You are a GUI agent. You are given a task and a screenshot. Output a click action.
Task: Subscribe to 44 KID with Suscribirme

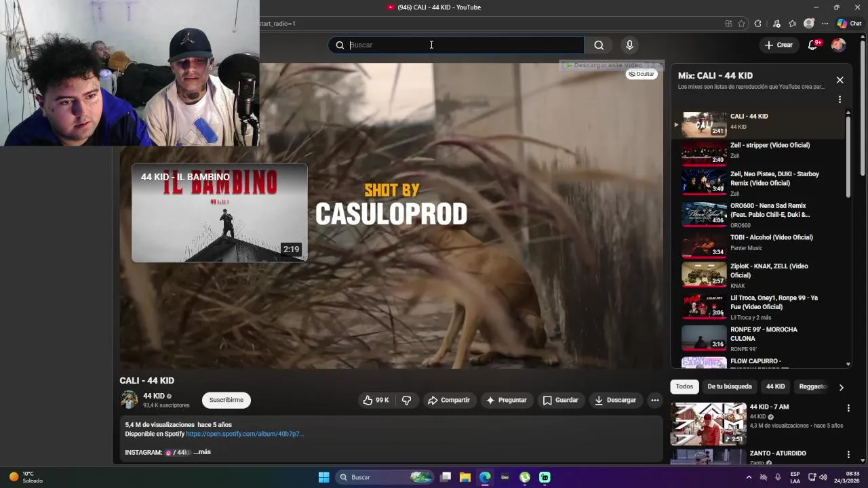[226, 401]
